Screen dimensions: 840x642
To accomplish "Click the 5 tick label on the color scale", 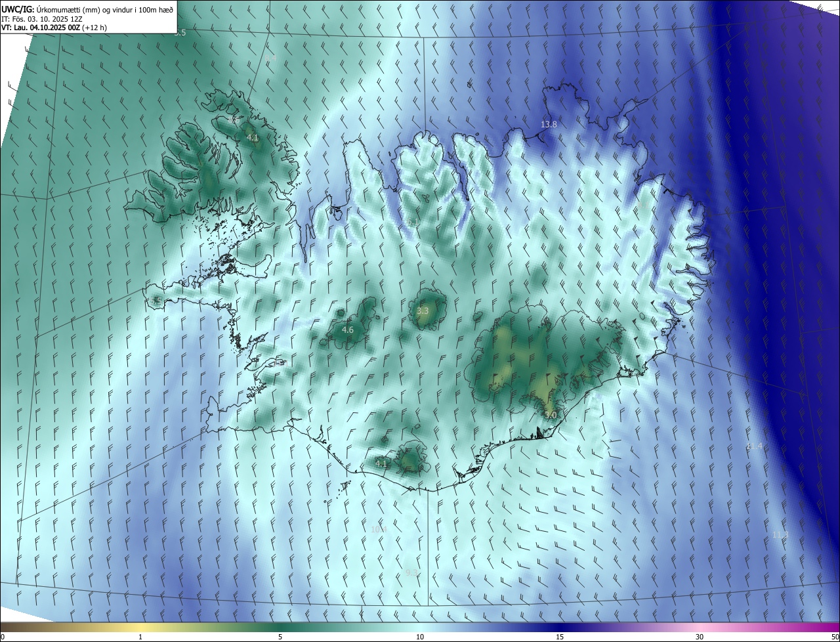I will (x=280, y=637).
